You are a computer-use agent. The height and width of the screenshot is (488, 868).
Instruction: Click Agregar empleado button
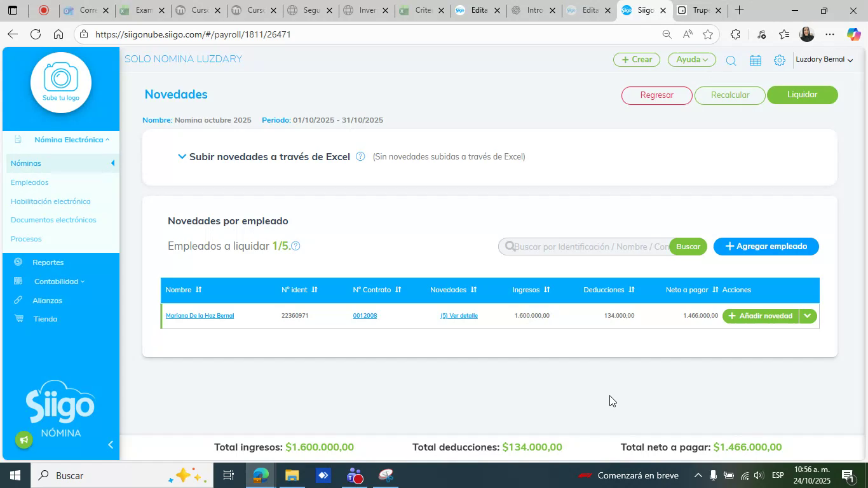pos(766,247)
